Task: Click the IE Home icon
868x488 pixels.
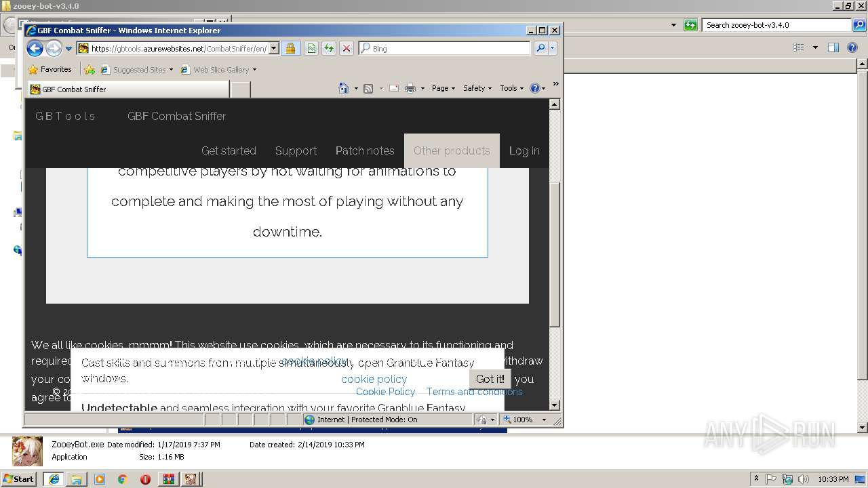Action: pos(344,88)
